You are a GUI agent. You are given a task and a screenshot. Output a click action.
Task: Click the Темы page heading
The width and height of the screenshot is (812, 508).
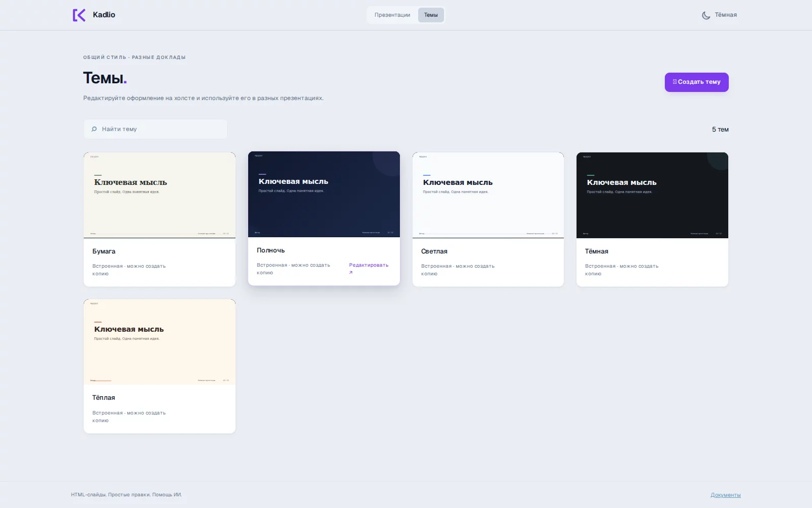[x=105, y=78]
